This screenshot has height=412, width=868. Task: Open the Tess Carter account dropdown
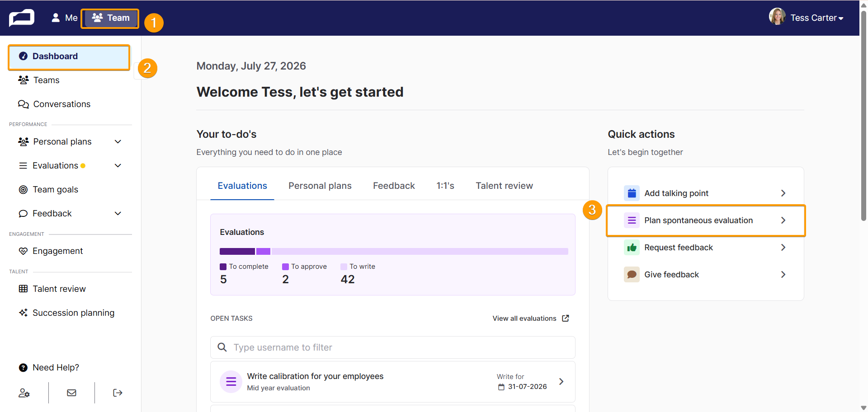[x=816, y=18]
